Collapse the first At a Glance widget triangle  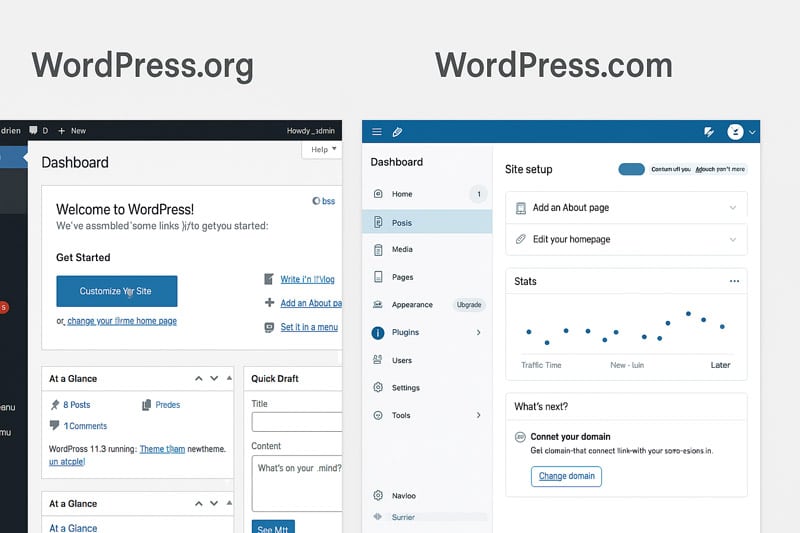click(229, 378)
